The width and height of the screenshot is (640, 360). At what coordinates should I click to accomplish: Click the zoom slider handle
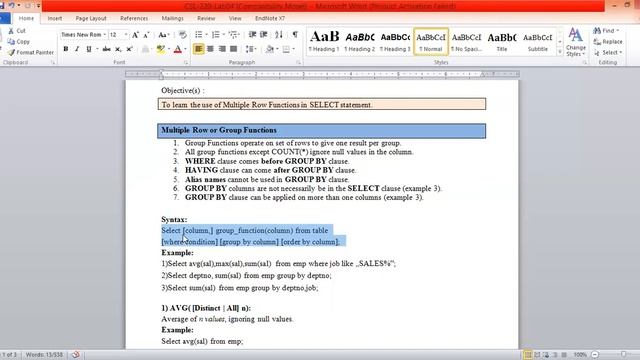pyautogui.click(x=623, y=355)
